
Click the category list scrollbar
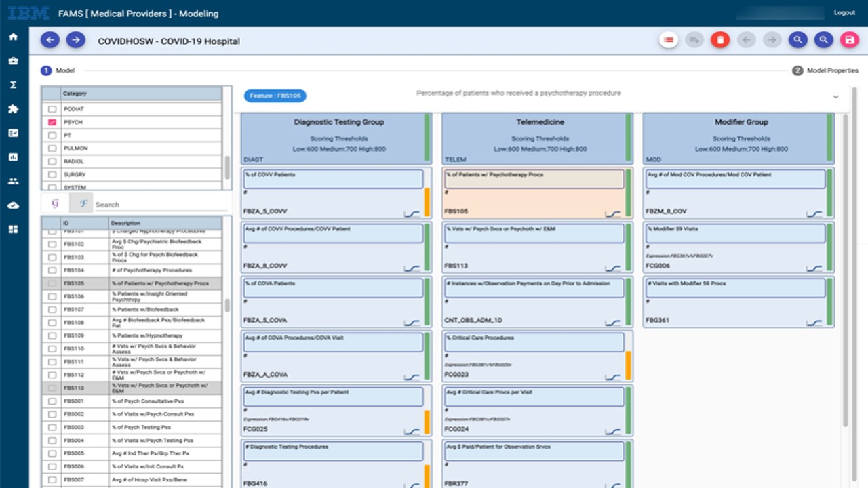click(x=227, y=167)
